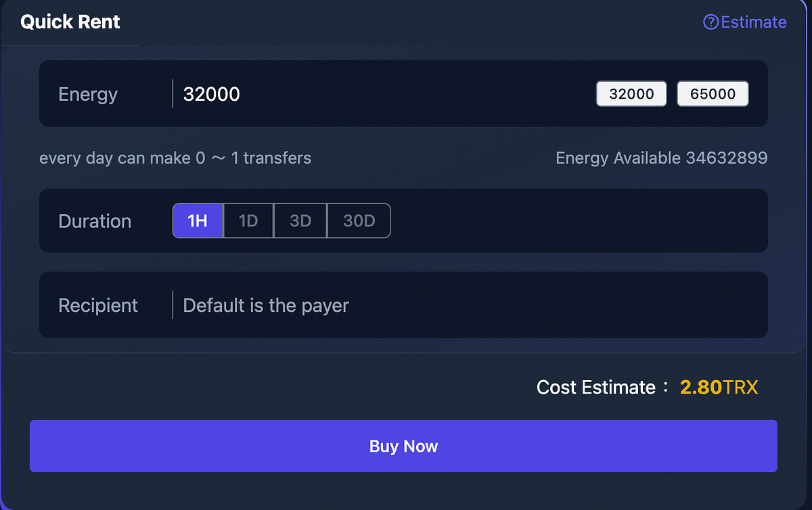Click the TRX currency unit text
This screenshot has height=510, width=812.
(x=740, y=388)
